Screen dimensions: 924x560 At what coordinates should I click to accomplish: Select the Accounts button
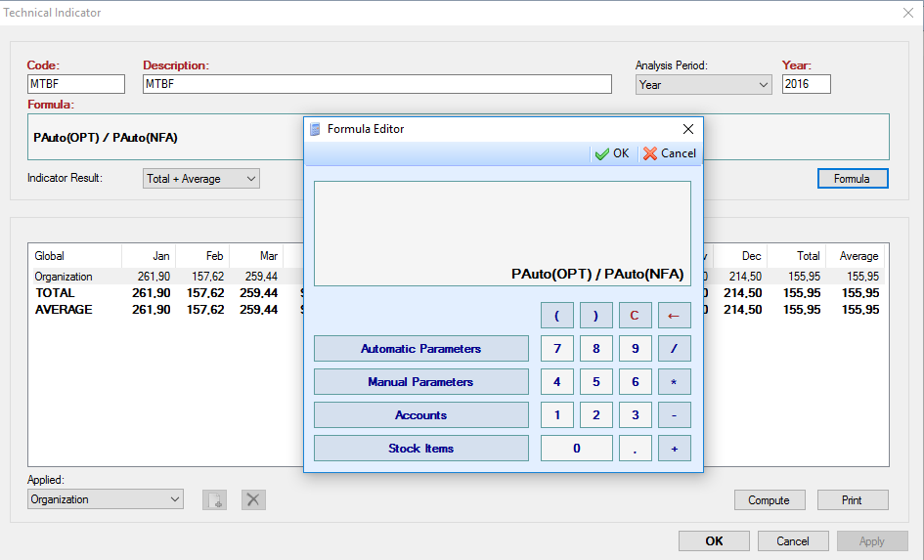[420, 415]
